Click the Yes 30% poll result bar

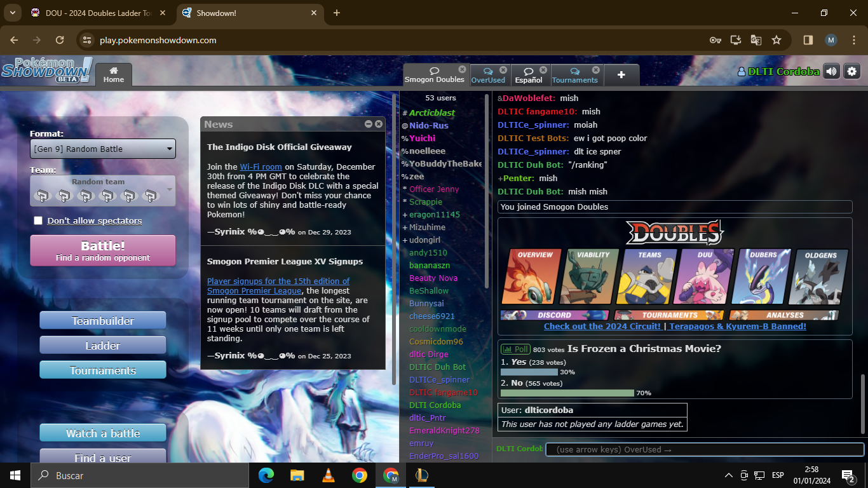click(x=529, y=372)
